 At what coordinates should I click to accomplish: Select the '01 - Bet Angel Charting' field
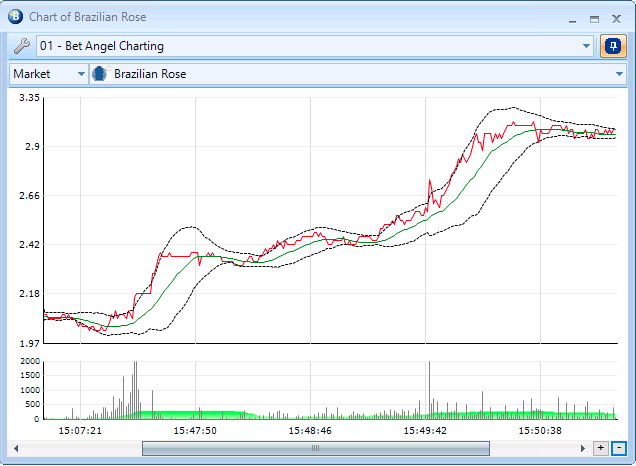[x=315, y=46]
